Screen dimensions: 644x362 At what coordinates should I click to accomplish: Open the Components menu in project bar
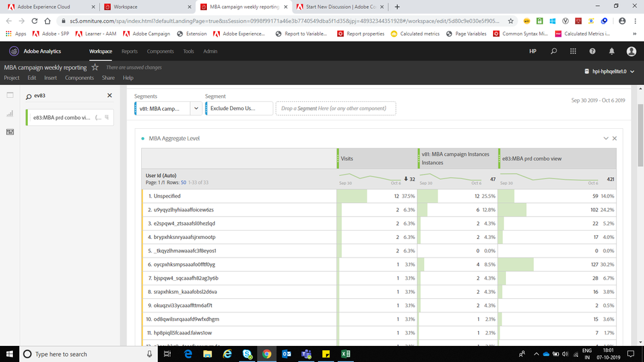(x=79, y=78)
